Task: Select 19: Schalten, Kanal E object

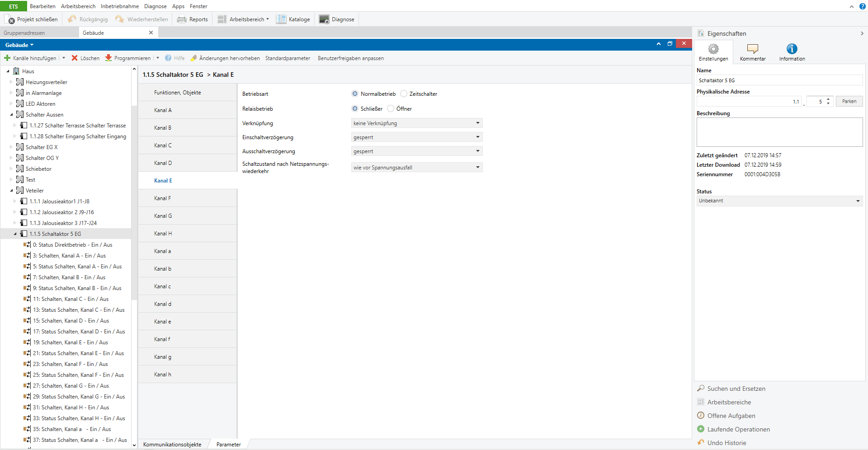Action: coord(70,342)
